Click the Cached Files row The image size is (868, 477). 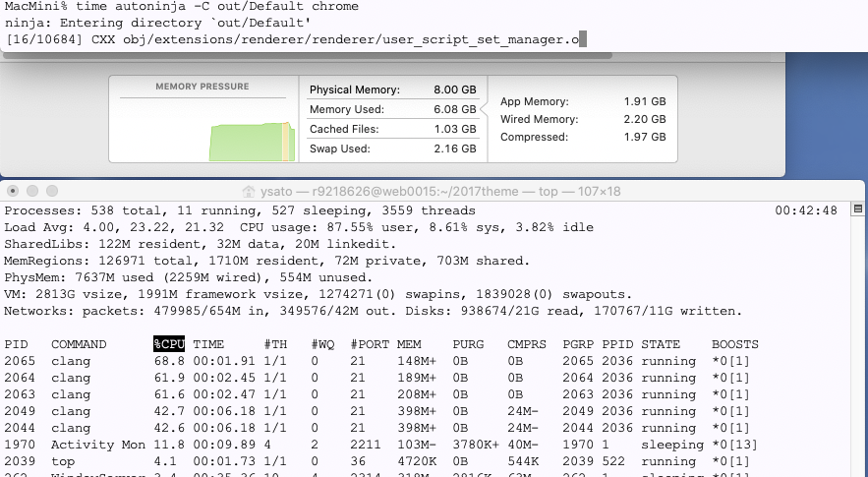point(391,129)
